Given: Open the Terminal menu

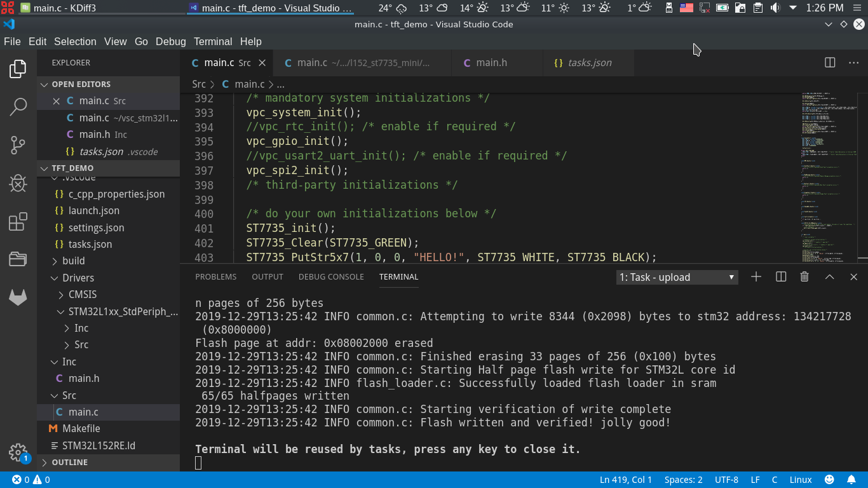Looking at the screenshot, I should tap(212, 41).
